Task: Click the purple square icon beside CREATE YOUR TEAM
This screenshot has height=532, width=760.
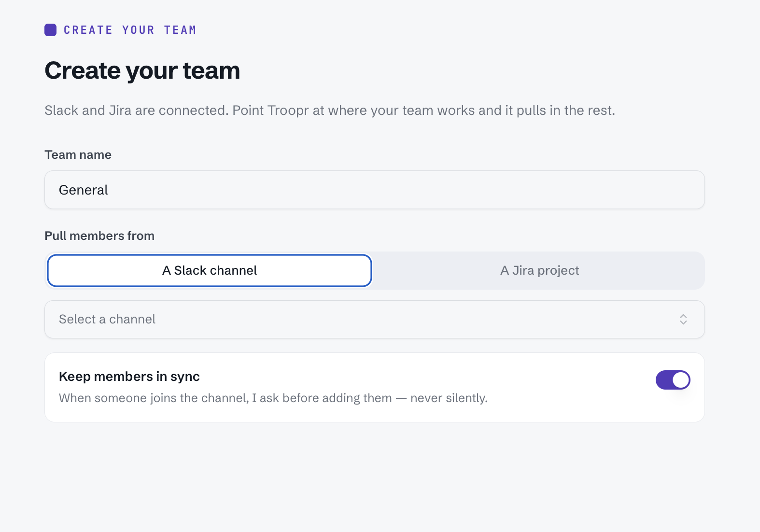Action: pos(50,30)
